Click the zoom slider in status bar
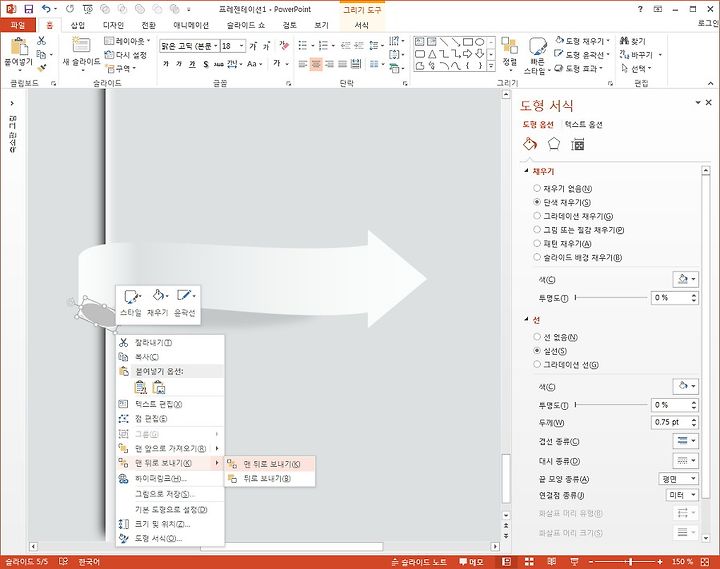Viewport: 720px width, 569px height. tap(625, 562)
